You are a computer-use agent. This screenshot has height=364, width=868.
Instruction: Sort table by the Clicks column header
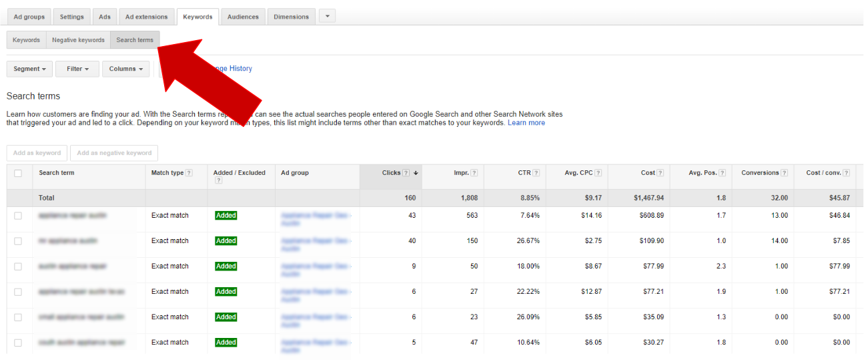(x=391, y=173)
